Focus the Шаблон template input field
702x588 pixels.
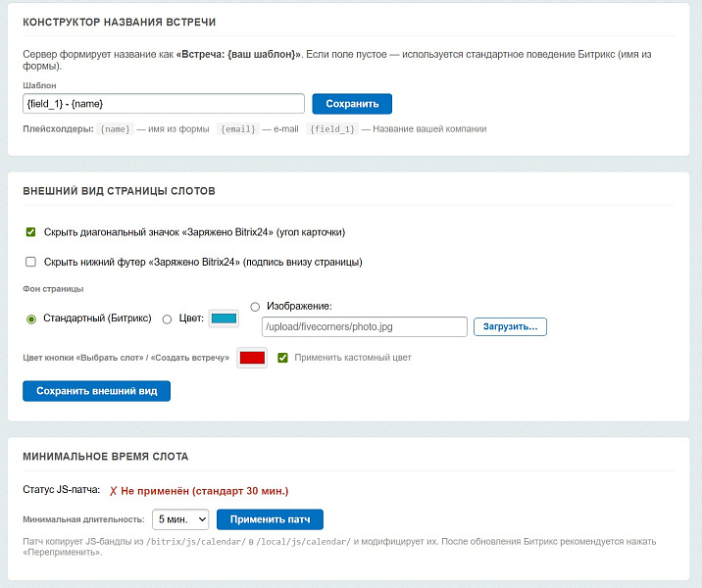point(163,104)
